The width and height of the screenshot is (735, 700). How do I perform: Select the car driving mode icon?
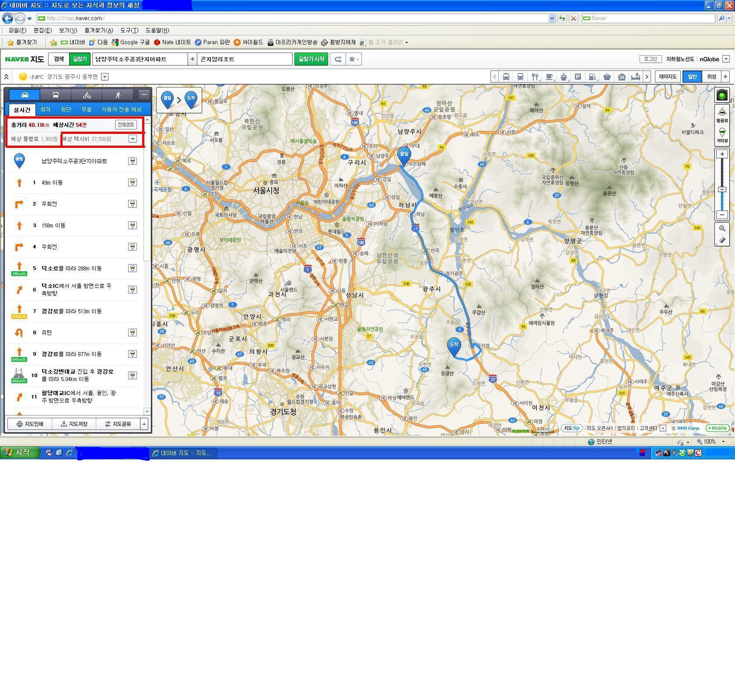24,95
